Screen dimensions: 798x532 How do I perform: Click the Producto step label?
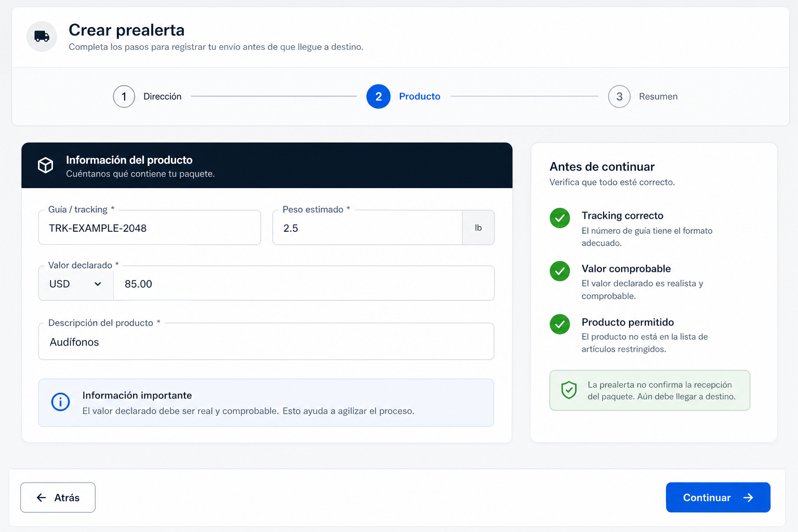420,97
